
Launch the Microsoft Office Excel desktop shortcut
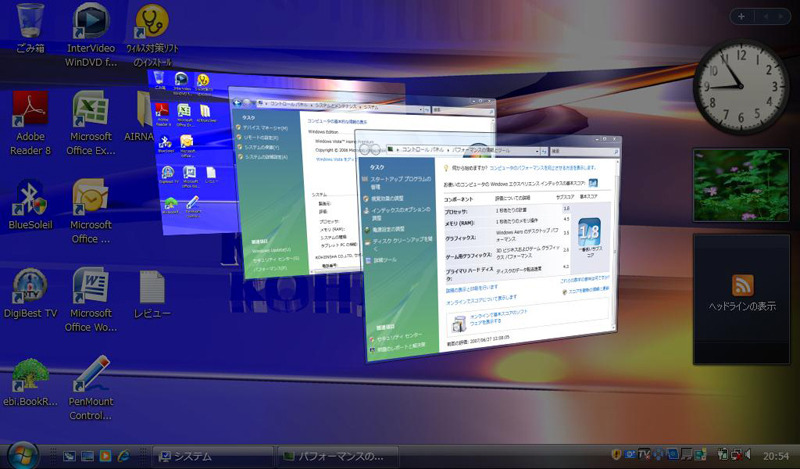coord(91,122)
